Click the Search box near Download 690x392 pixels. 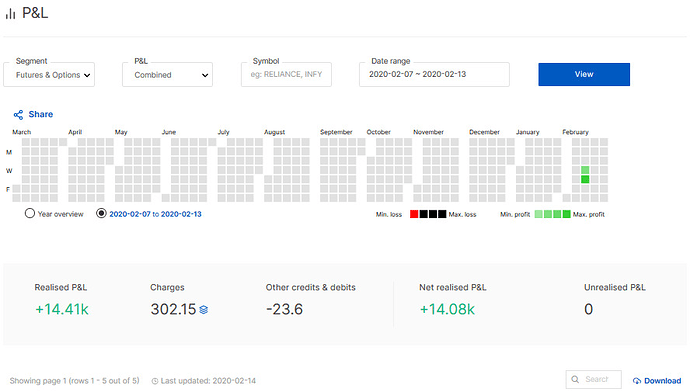point(594,379)
